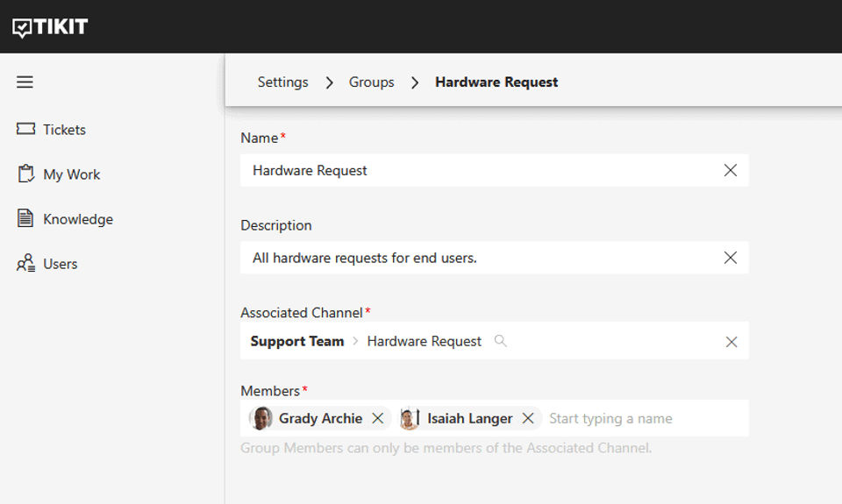This screenshot has height=504, width=842.
Task: Click the Knowledge document icon
Action: tap(25, 218)
